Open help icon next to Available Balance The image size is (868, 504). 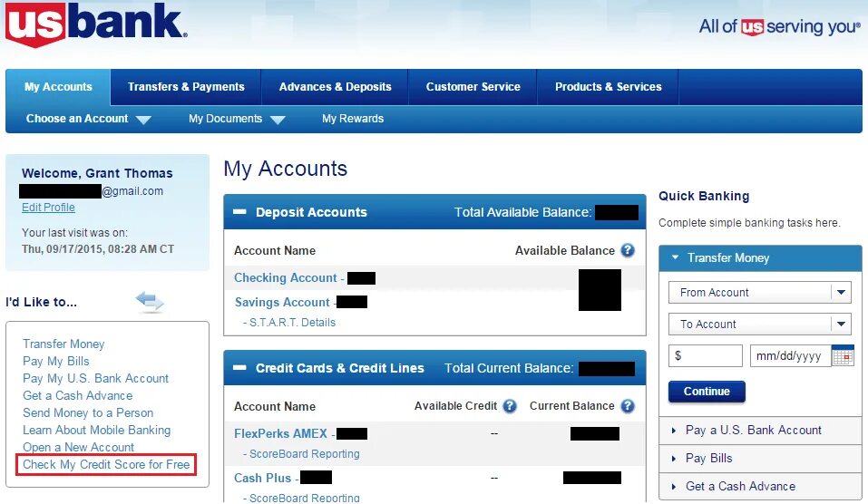click(628, 250)
